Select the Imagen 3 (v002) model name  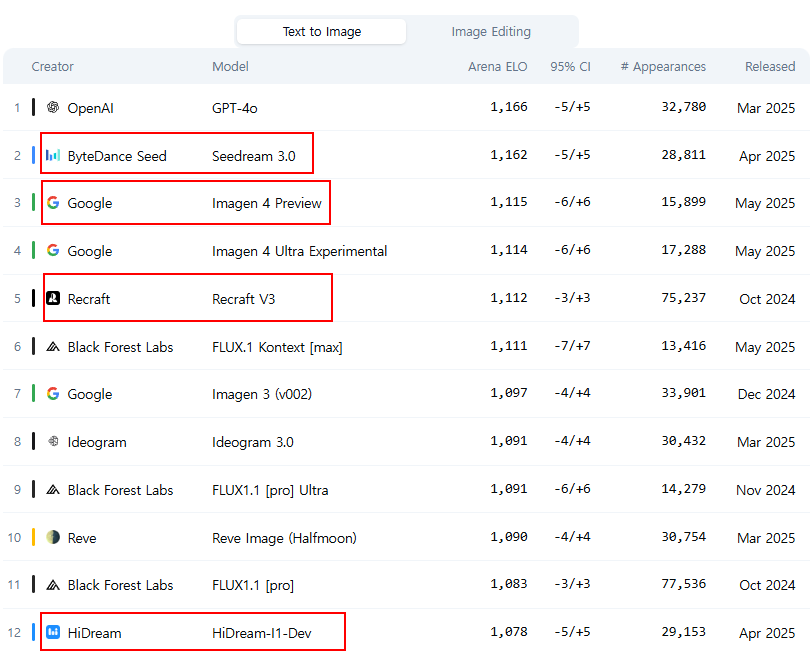coord(262,395)
